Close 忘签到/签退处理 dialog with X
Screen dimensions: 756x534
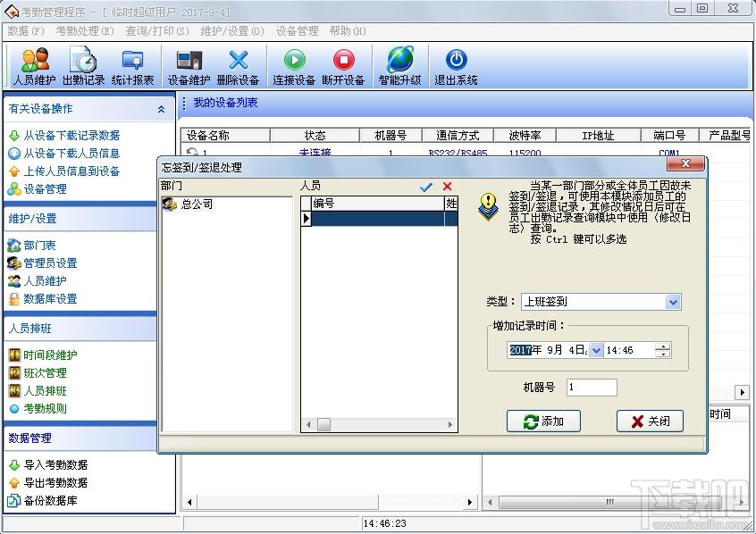[685, 164]
